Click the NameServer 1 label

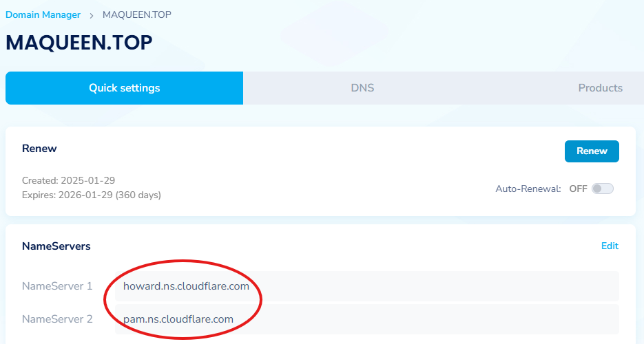57,286
